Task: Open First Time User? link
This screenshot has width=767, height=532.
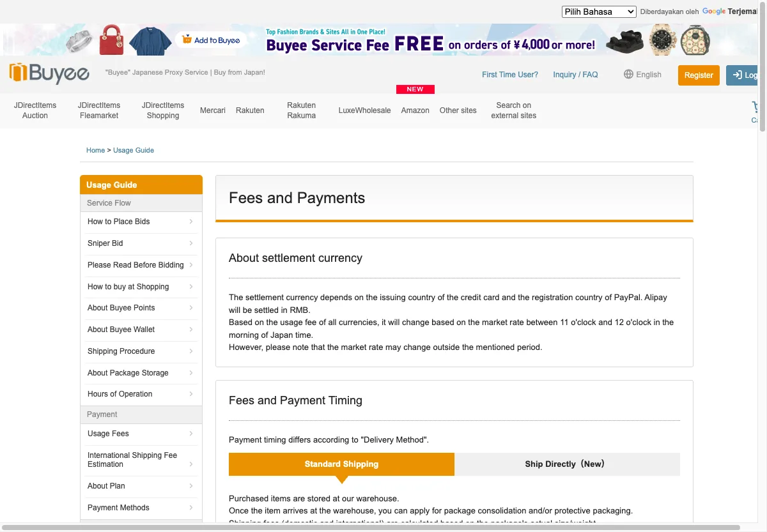Action: [x=510, y=75]
